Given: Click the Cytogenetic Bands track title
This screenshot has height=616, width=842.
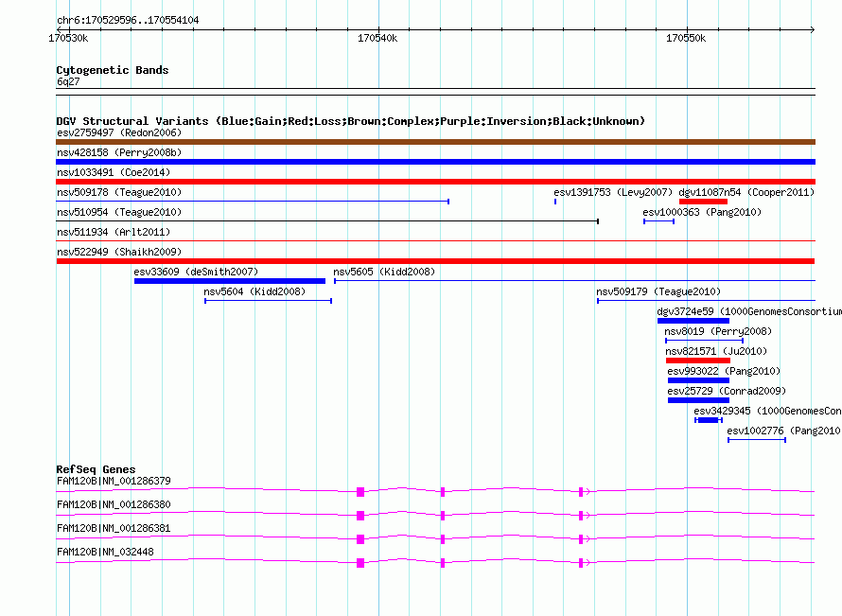Looking at the screenshot, I should tap(113, 70).
